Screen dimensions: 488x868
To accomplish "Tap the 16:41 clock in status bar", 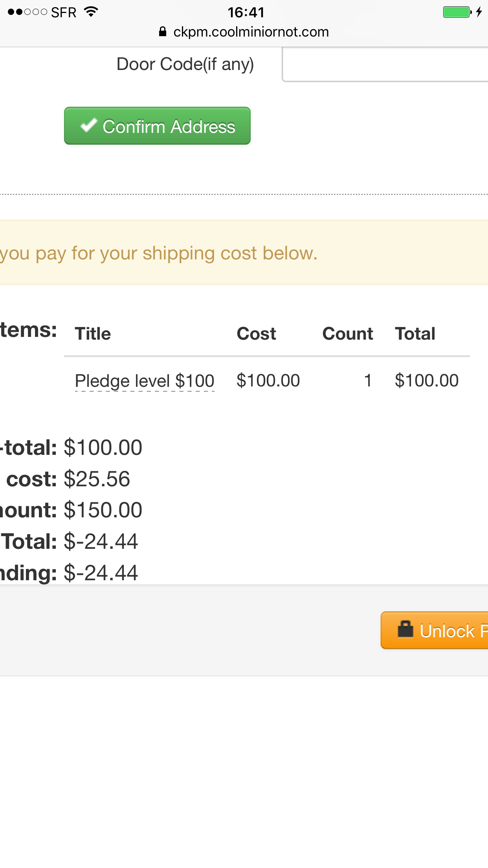I will point(246,12).
